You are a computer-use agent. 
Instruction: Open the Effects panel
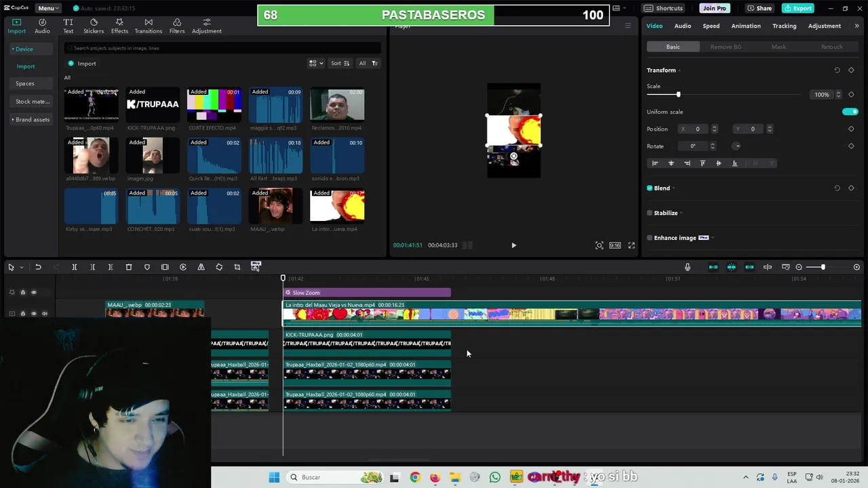[x=119, y=26]
